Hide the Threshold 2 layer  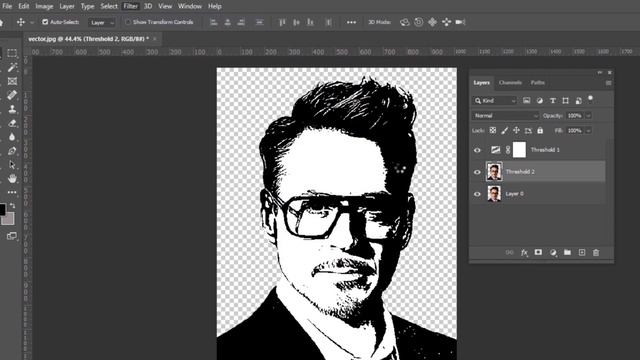pos(477,172)
